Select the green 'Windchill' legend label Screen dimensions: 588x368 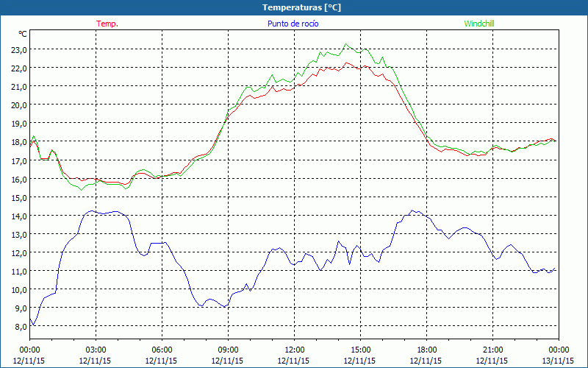[479, 24]
